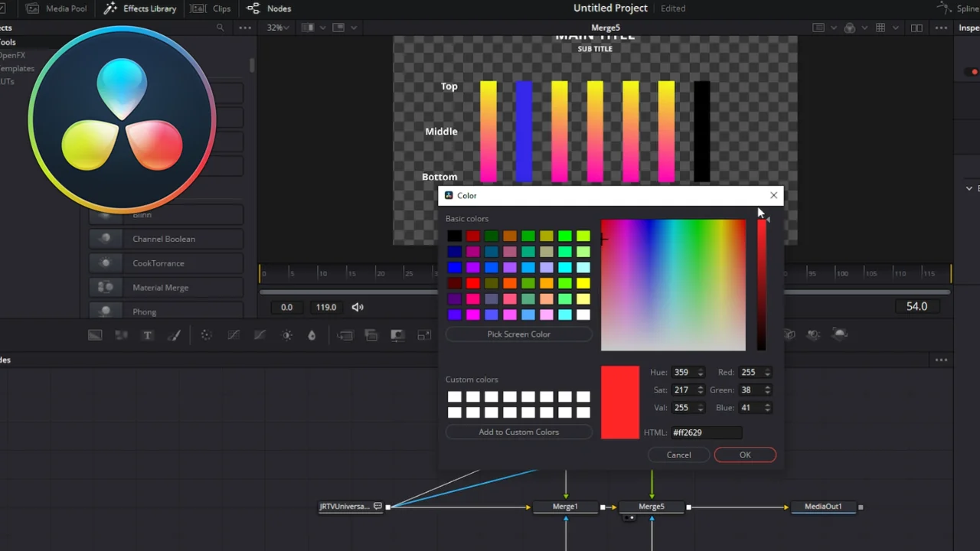Pick bright red swatch in Basic colors
Screen dimensions: 980x551
coord(473,283)
